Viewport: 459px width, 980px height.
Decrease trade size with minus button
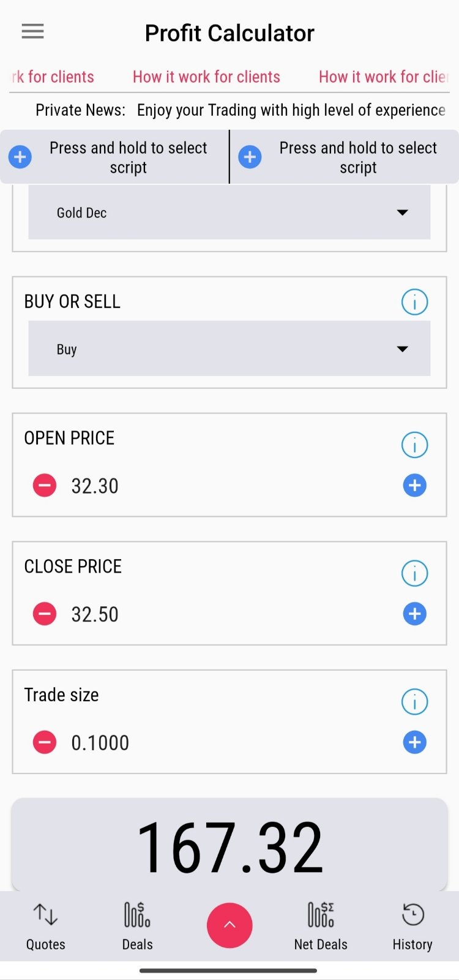44,742
